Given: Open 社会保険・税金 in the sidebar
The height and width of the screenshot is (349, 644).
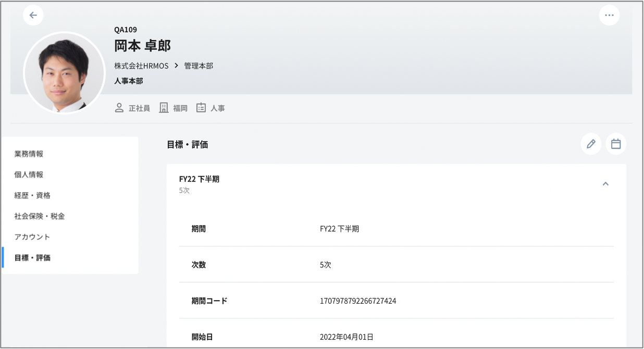Looking at the screenshot, I should click(x=40, y=216).
